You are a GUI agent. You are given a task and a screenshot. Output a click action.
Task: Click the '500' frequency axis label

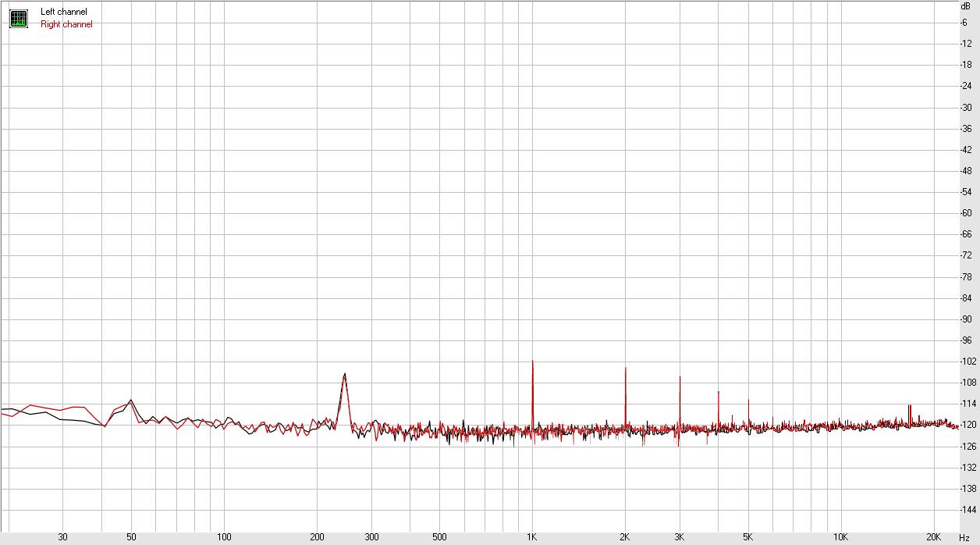tap(439, 537)
